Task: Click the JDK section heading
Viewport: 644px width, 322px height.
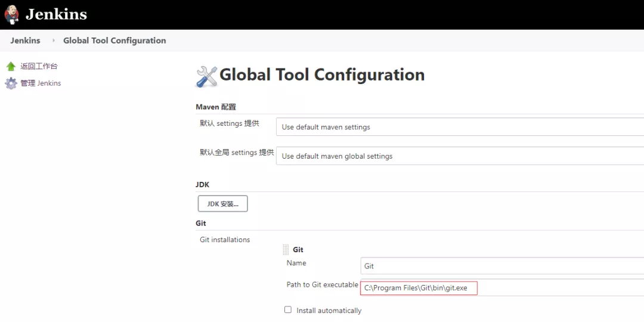Action: [x=203, y=184]
